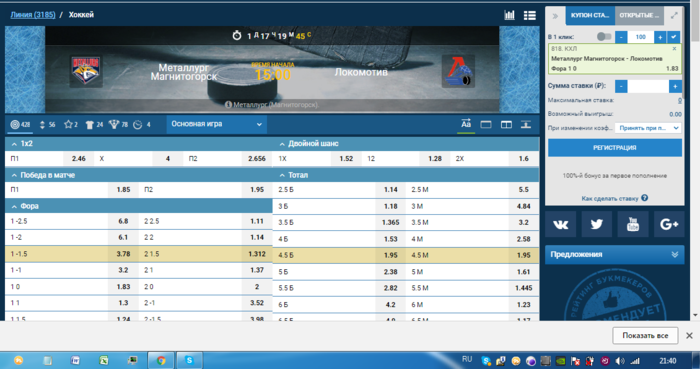Open the VK social network page
Image resolution: width=700 pixels, height=369 pixels.
pyautogui.click(x=560, y=224)
